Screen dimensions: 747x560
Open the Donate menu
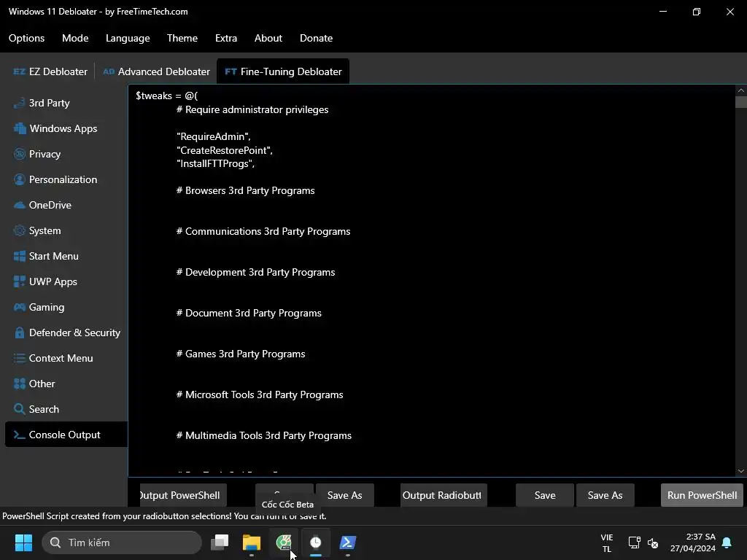(317, 38)
